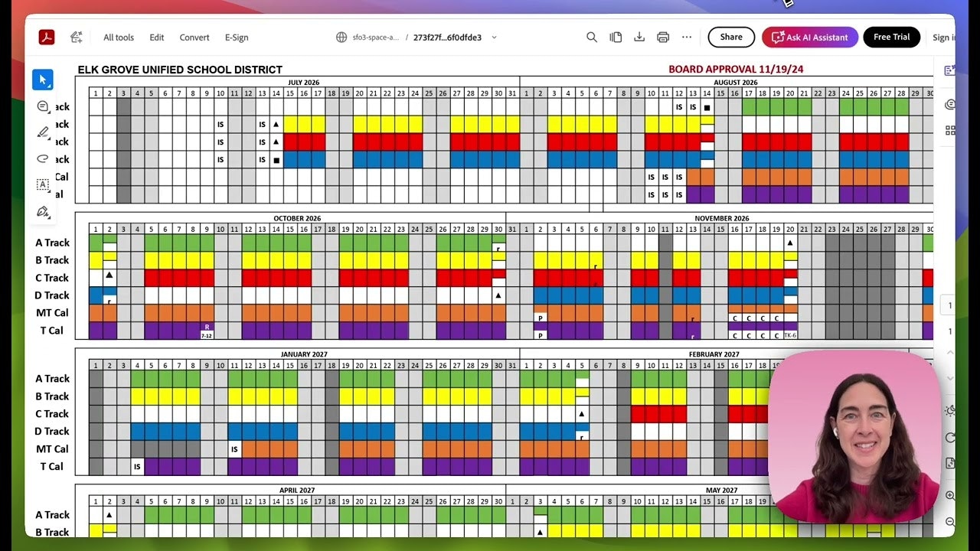The image size is (980, 551).
Task: Select the freehand loop annotation tool
Action: pyautogui.click(x=41, y=159)
